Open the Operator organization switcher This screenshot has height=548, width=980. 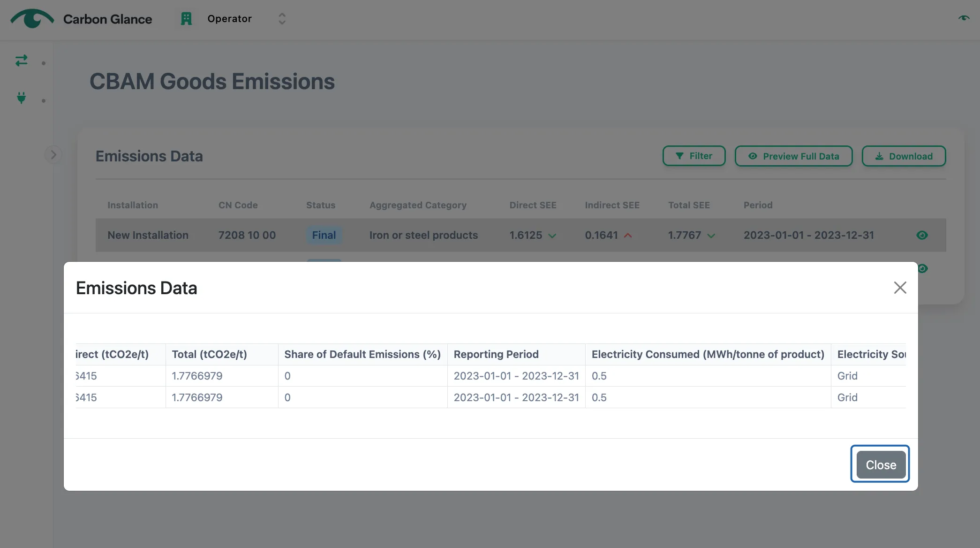pos(233,19)
